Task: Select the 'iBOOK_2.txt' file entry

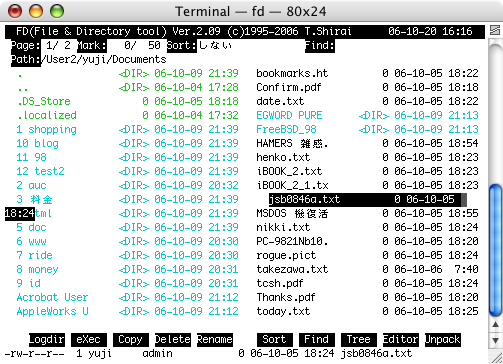Action: (x=367, y=171)
